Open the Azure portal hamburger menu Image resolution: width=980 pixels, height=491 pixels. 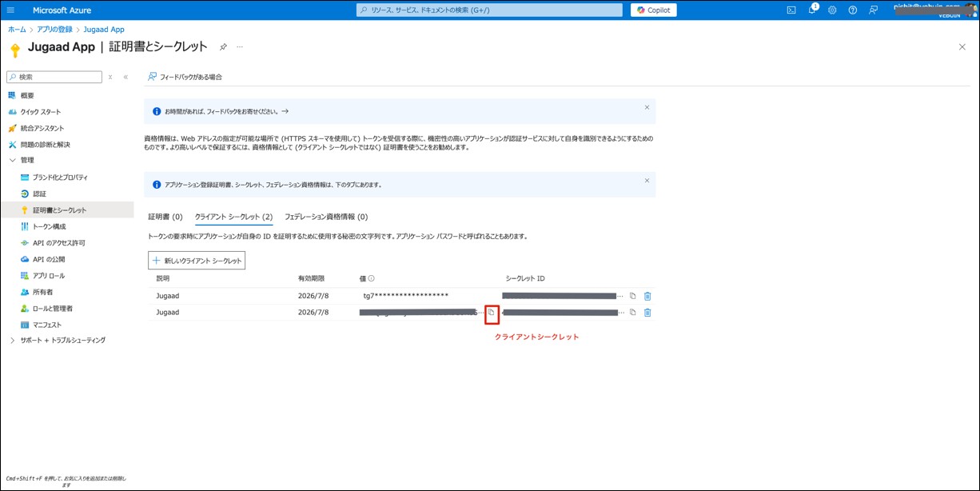11,10
